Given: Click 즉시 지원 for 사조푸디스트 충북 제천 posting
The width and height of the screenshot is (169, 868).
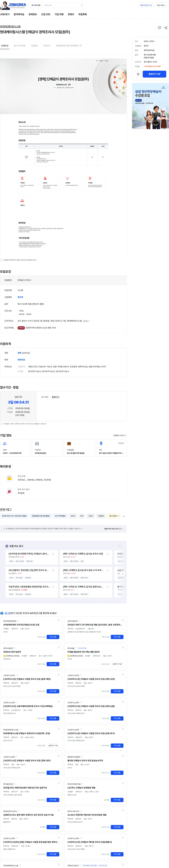Looking at the screenshot, I should point(53,691).
